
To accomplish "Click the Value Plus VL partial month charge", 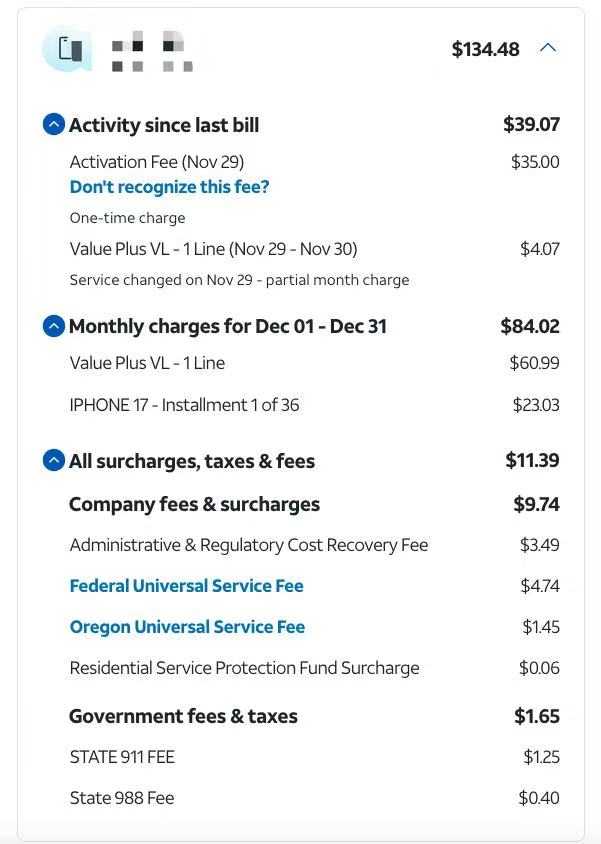I will point(213,249).
